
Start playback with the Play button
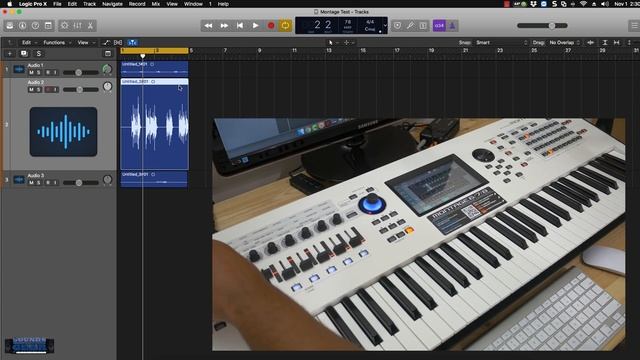click(x=255, y=26)
